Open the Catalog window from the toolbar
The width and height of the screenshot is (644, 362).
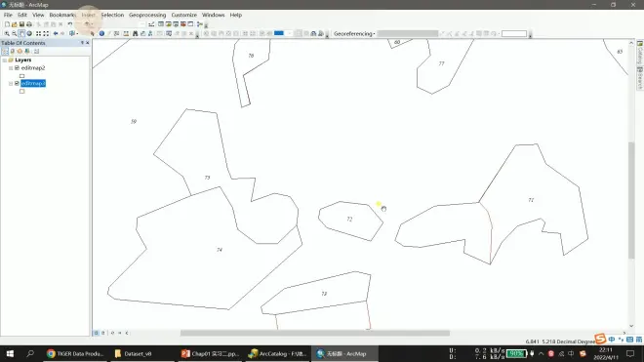coord(169,24)
